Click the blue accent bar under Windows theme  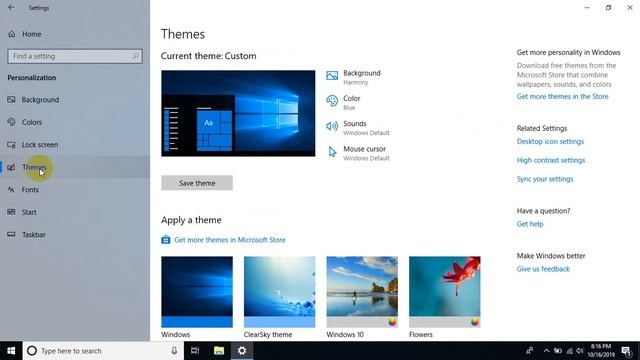(x=197, y=322)
